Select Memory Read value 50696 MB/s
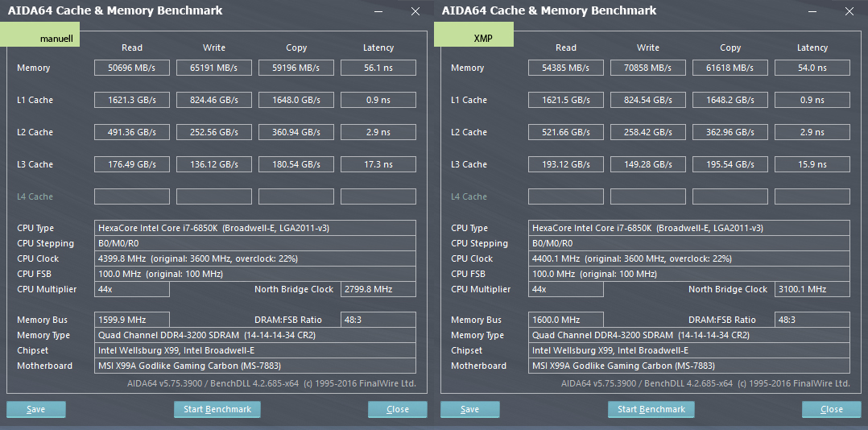 [x=132, y=68]
